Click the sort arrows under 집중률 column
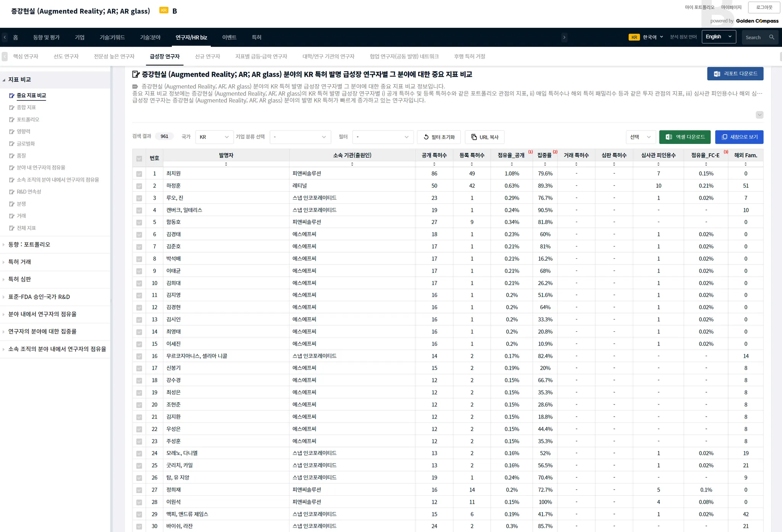Screen dimensions: 782x532 [x=545, y=164]
